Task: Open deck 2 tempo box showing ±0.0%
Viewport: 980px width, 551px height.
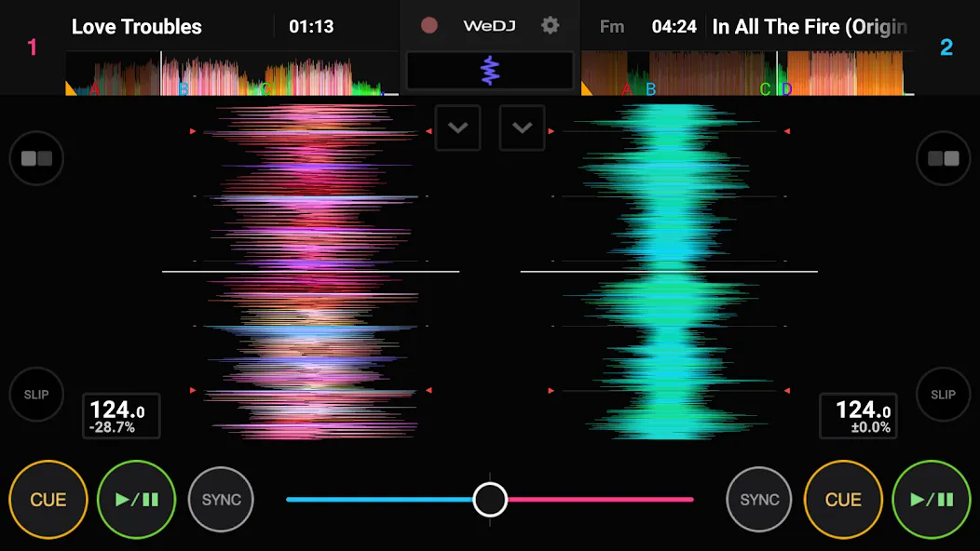Action: point(858,416)
